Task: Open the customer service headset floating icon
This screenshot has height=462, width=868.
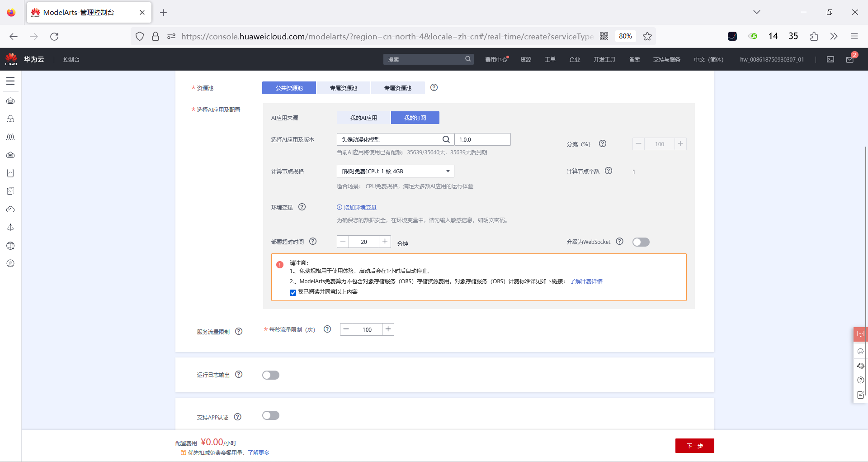Action: click(860, 366)
